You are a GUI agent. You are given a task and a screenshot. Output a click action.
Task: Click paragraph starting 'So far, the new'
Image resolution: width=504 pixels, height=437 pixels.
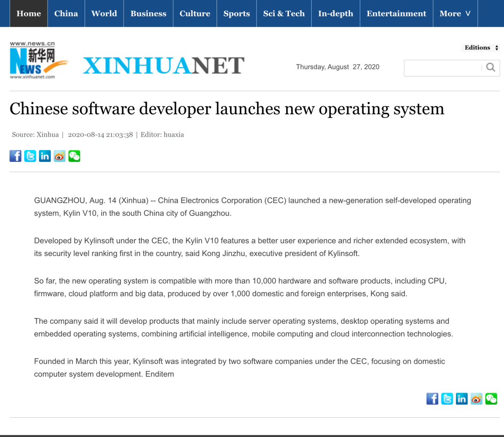(240, 287)
